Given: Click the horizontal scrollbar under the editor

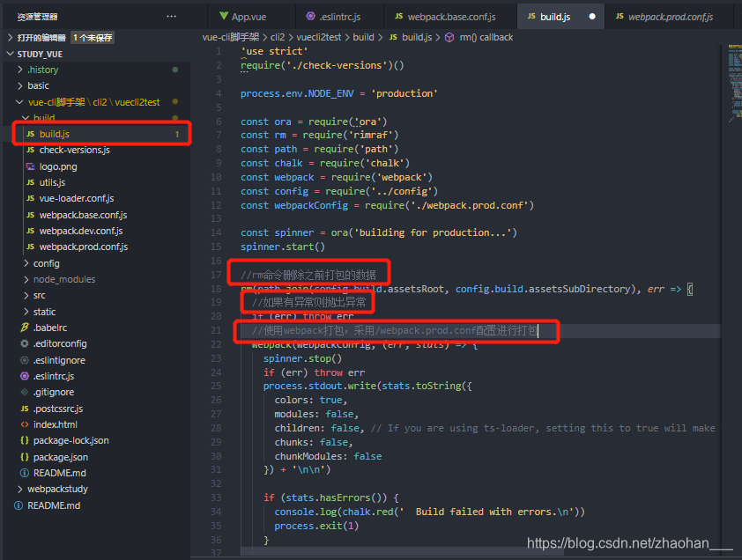Looking at the screenshot, I should (x=402, y=552).
